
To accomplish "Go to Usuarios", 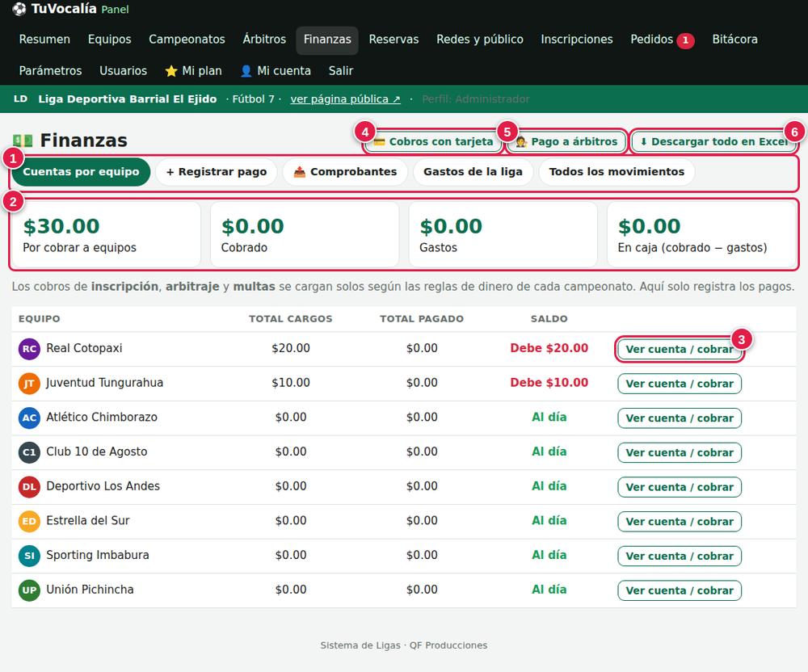I will point(123,71).
